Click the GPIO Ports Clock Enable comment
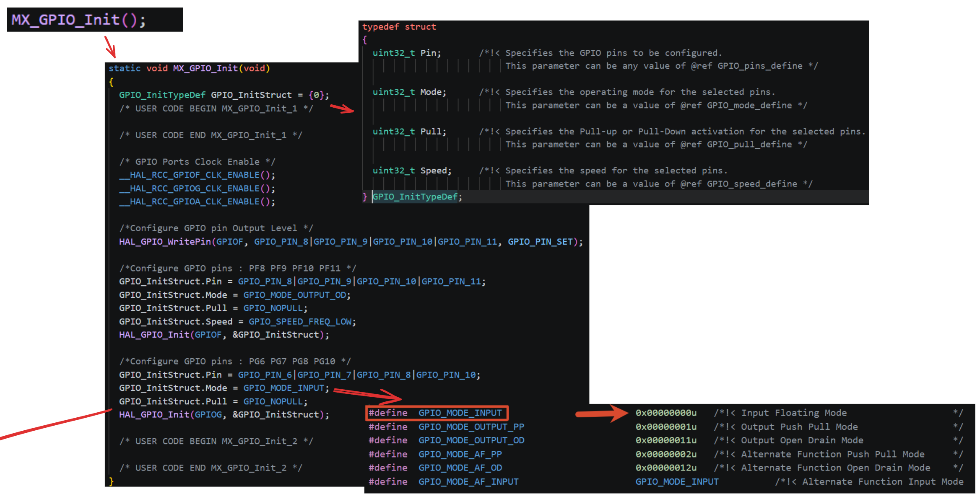This screenshot has width=980, height=499. [197, 162]
